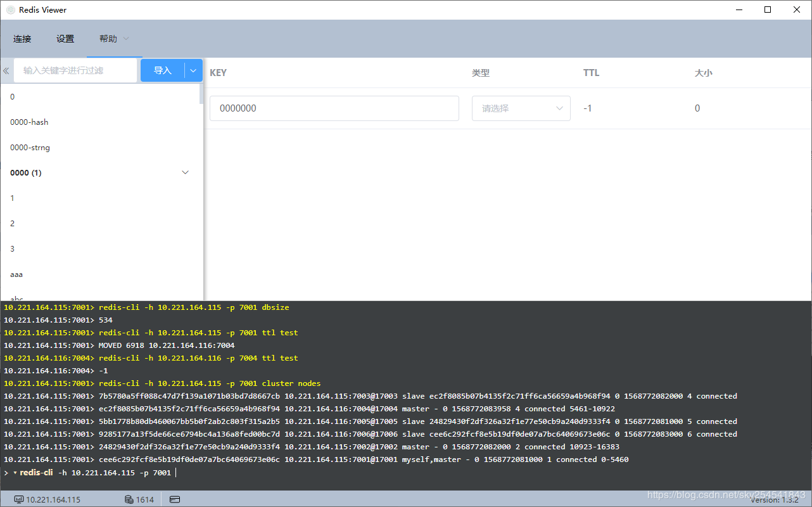Select the aaa key
The height and width of the screenshot is (507, 812).
(100, 274)
